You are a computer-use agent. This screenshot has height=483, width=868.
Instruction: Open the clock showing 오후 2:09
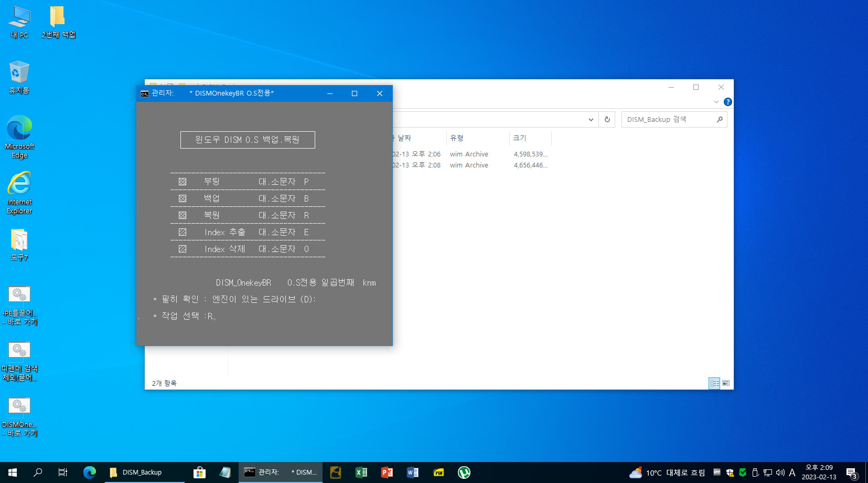click(x=819, y=472)
